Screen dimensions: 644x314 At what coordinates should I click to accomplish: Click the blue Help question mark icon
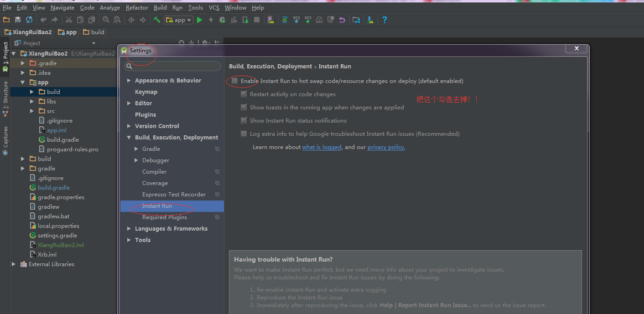(x=384, y=20)
